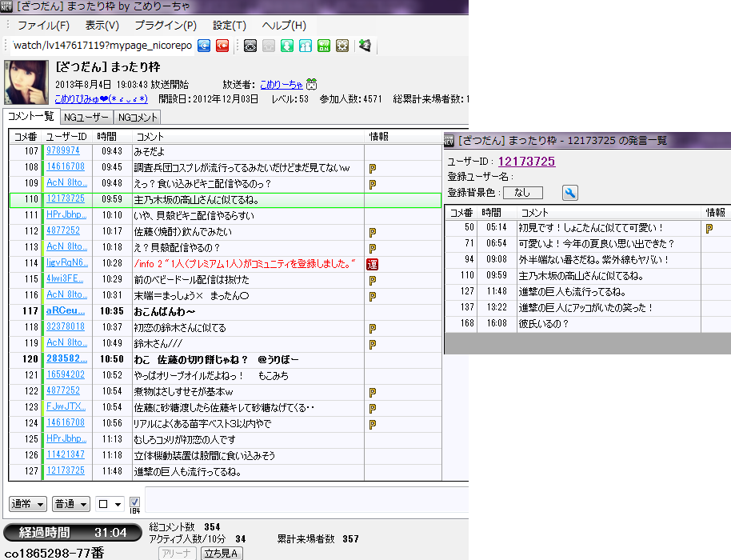The image size is (731, 560).
Task: Click the robot face toolbar icon
Action: click(x=250, y=46)
